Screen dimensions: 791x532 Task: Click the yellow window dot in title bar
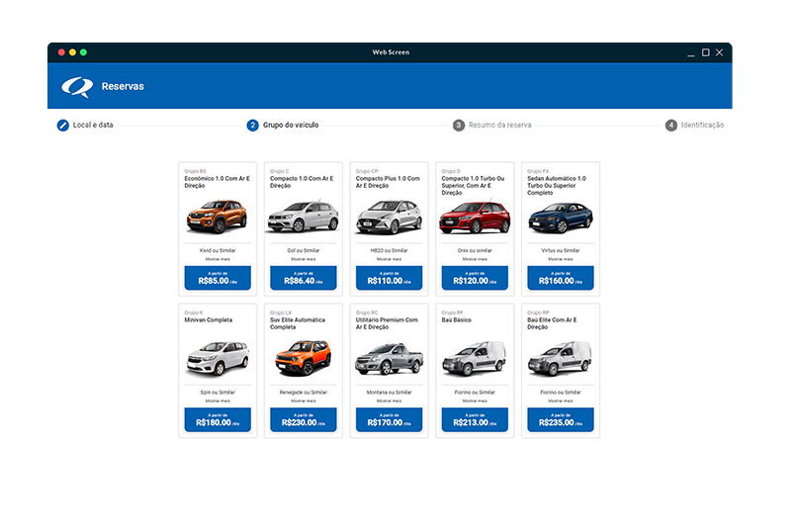pyautogui.click(x=72, y=52)
